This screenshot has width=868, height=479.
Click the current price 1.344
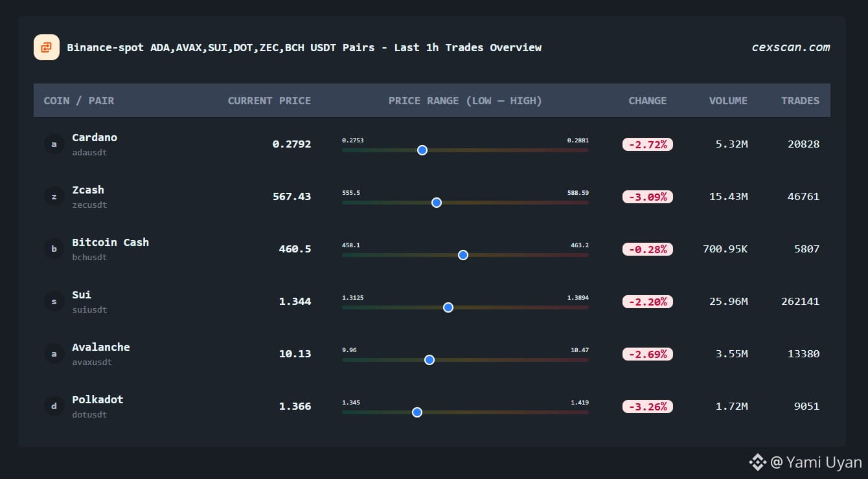tap(295, 301)
